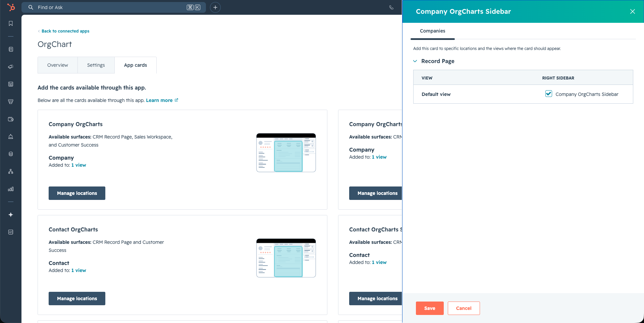Click the HubSpot sprocket logo
This screenshot has width=644, height=323.
click(x=11, y=7)
